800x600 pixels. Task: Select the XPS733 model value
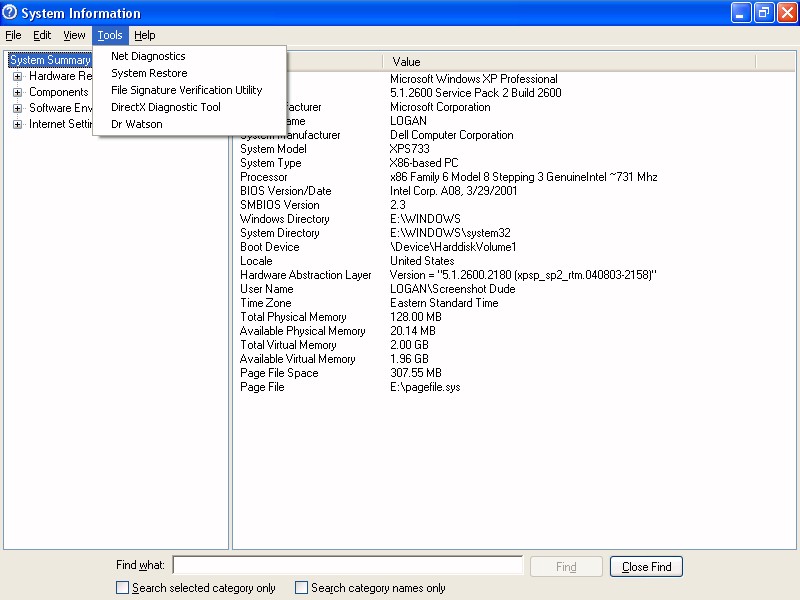pyautogui.click(x=410, y=149)
